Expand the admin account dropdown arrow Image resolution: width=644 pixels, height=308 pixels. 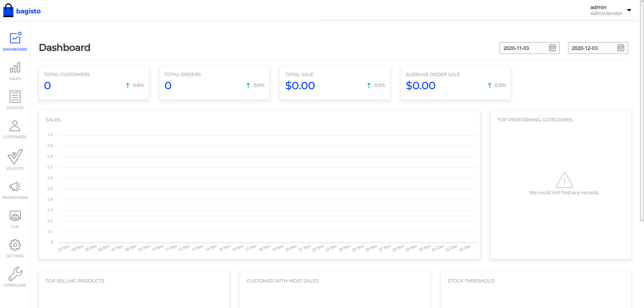[x=629, y=10]
